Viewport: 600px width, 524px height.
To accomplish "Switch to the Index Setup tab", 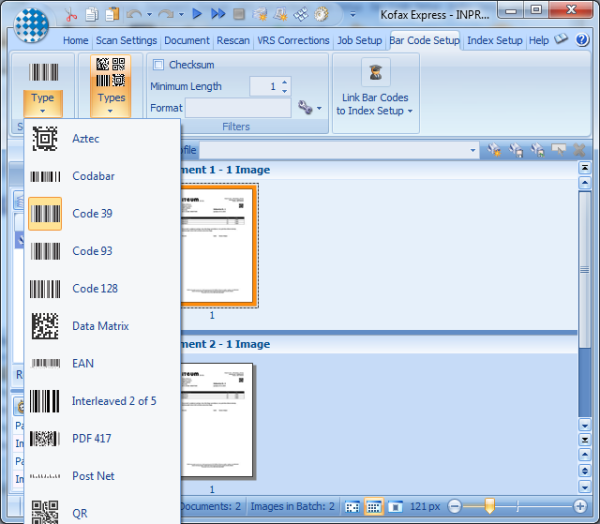I will tap(494, 40).
